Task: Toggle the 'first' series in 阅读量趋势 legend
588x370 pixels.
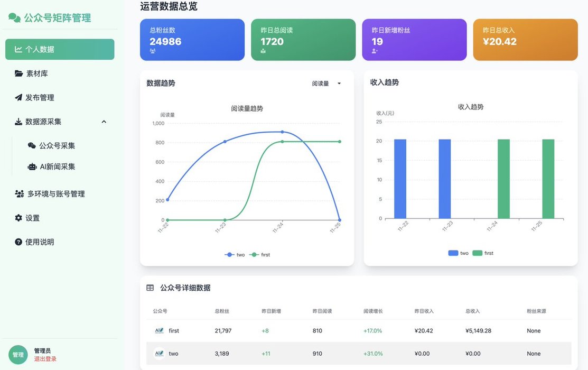Action: tap(260, 255)
